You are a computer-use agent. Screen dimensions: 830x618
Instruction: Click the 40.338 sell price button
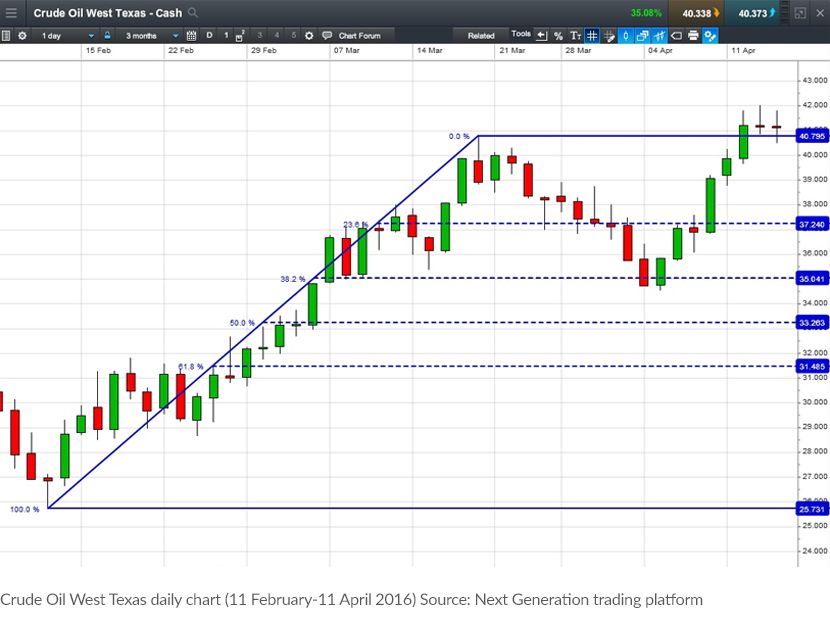(697, 13)
